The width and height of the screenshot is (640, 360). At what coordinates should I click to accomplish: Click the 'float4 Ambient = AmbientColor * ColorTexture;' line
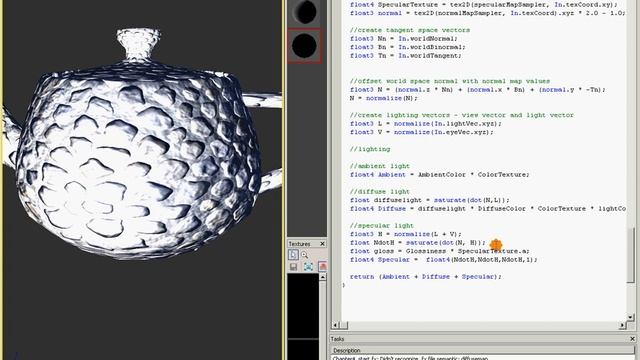click(440, 175)
